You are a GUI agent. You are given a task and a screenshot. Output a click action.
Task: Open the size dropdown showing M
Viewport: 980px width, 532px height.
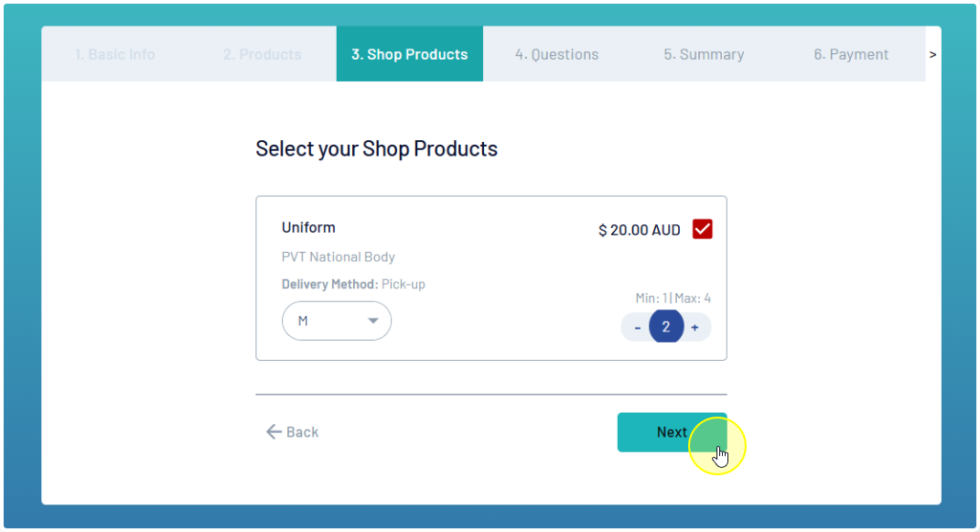336,321
